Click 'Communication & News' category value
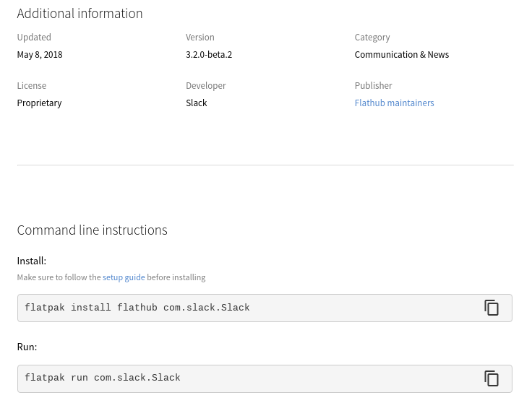This screenshot has width=532, height=403. pyautogui.click(x=402, y=55)
